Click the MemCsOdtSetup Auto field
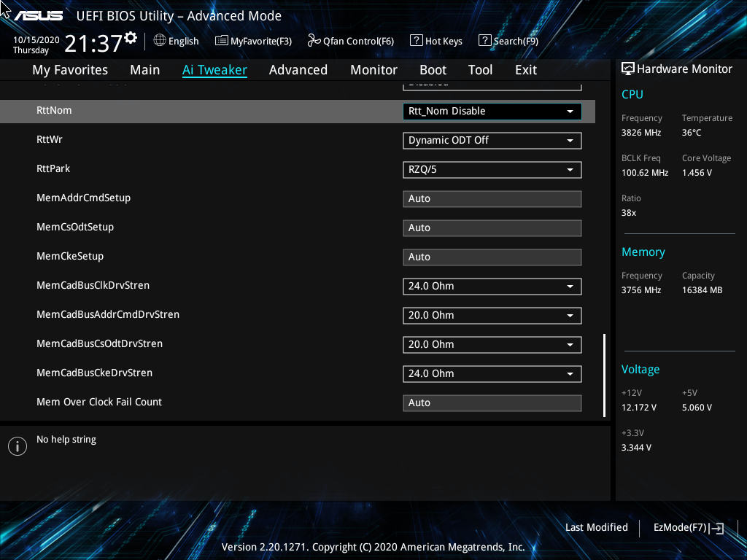This screenshot has height=560, width=747. pyautogui.click(x=492, y=228)
